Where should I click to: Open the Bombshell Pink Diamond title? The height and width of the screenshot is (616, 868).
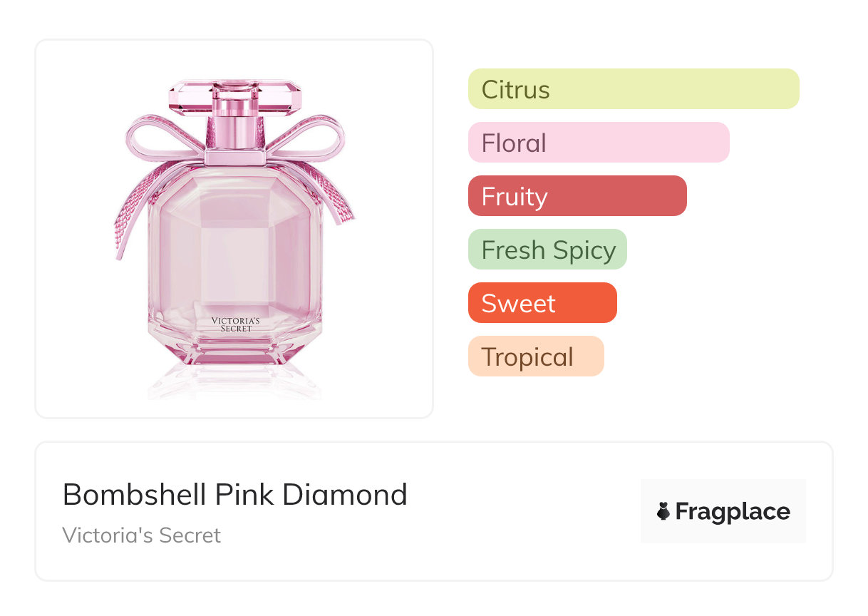(234, 495)
